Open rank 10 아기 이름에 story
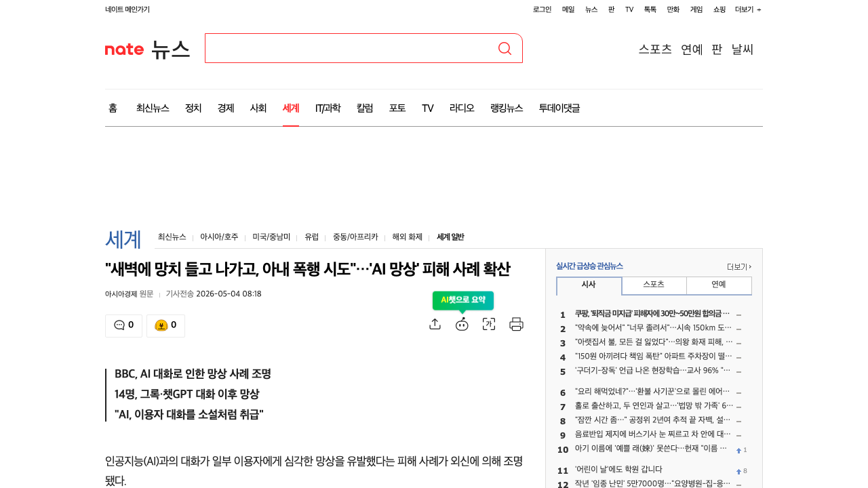Viewport: 868px width, 488px height. (652, 449)
